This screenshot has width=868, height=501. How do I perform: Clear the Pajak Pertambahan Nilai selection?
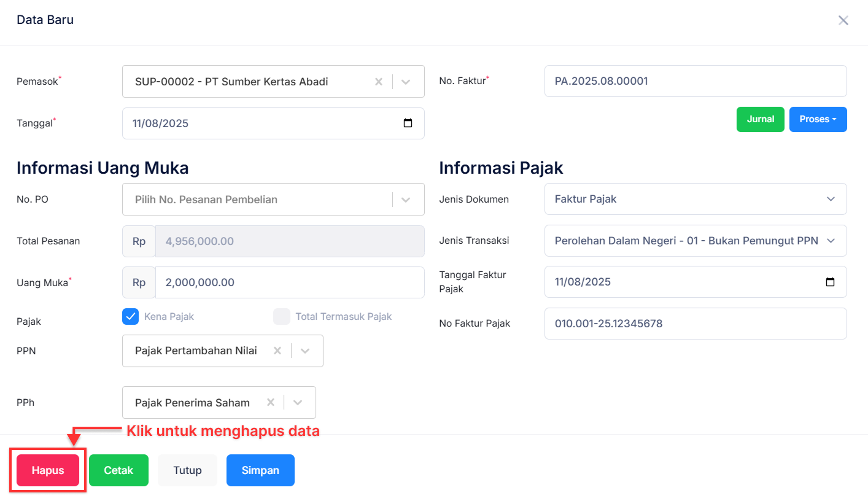point(277,351)
